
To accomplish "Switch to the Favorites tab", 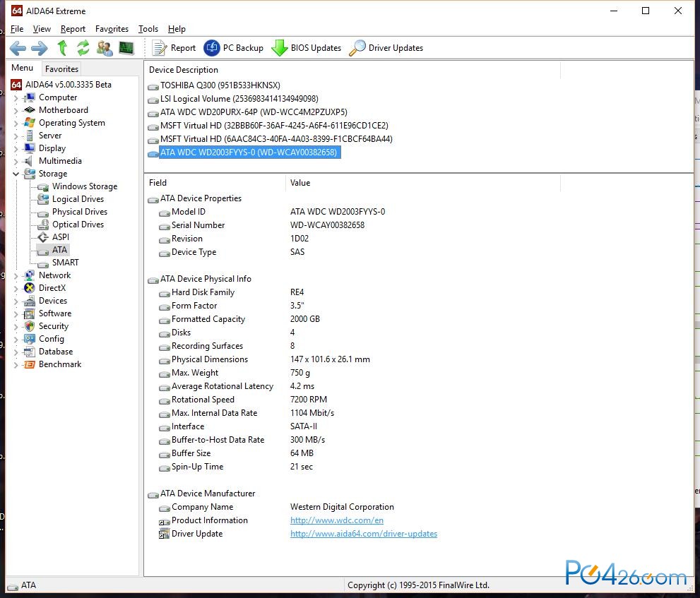I will [61, 68].
